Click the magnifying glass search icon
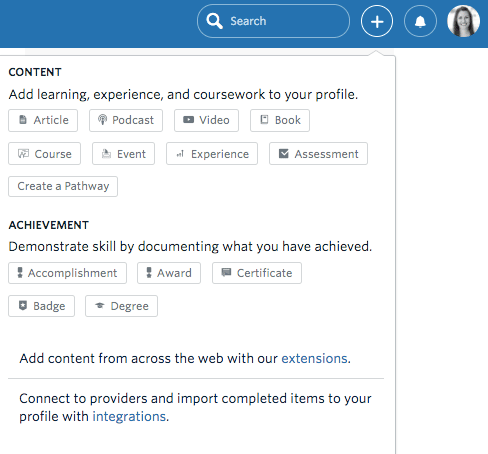The image size is (488, 454). (214, 21)
